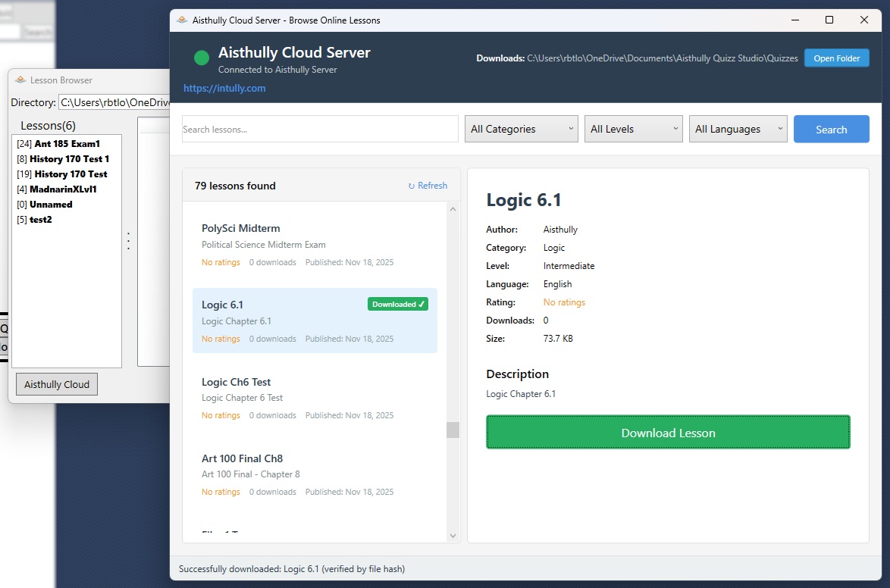Open the All Languages dropdown

point(738,129)
